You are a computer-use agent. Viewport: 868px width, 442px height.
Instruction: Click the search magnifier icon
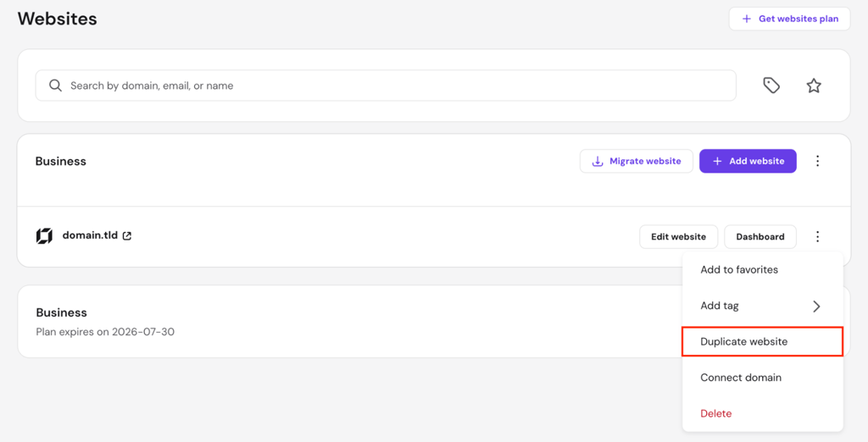(55, 86)
